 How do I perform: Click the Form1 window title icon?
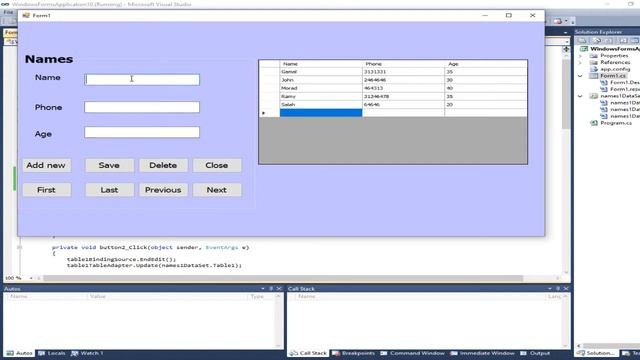click(x=26, y=16)
